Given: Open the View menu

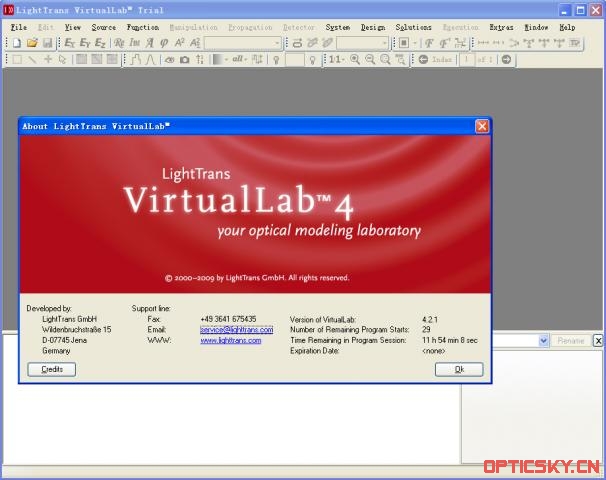Looking at the screenshot, I should pyautogui.click(x=73, y=27).
